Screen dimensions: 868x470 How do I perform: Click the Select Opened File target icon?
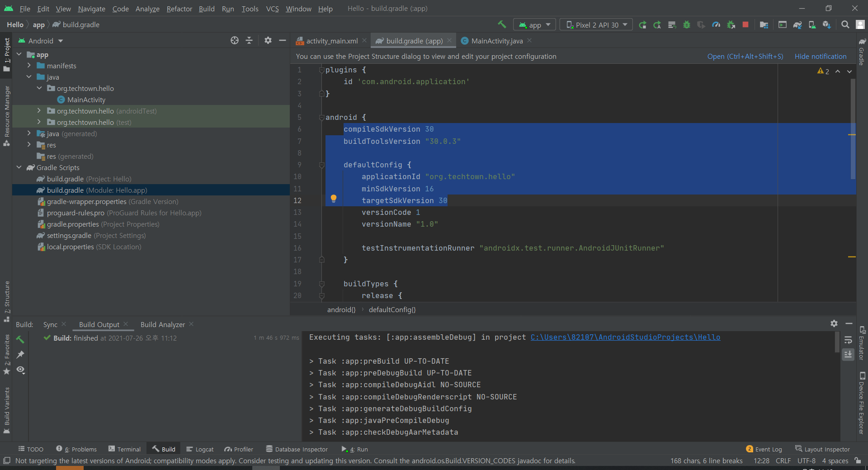[235, 40]
